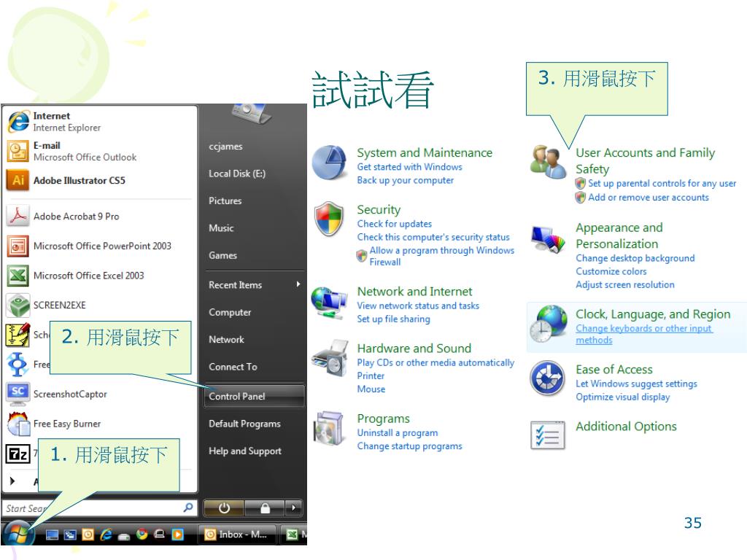Launch Google Chrome from quick launch
Image resolution: width=747 pixels, height=560 pixels.
pos(142,534)
